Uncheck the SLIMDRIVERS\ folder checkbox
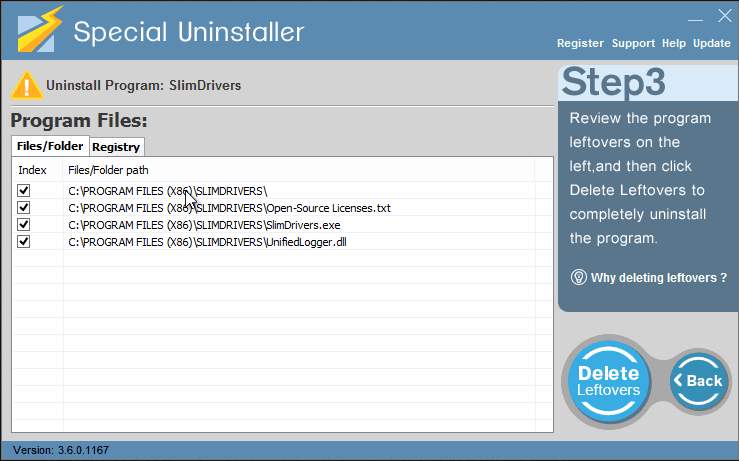Screen dimensions: 739x461 24,190
